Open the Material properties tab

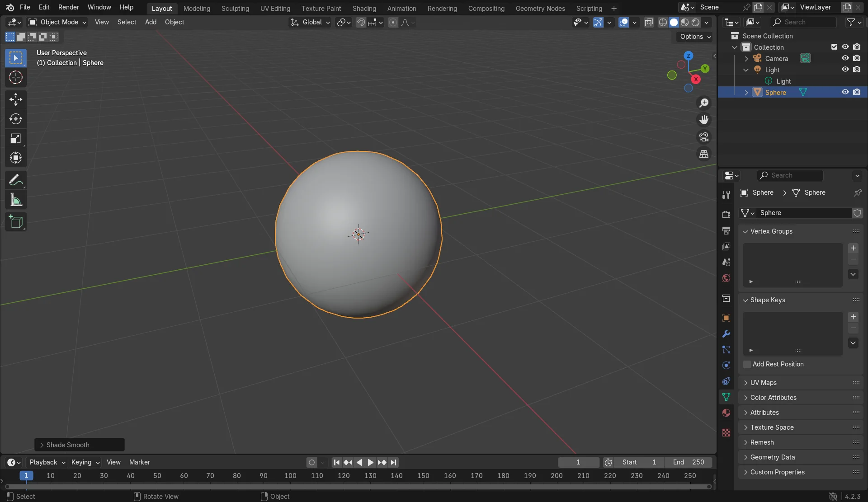[726, 413]
